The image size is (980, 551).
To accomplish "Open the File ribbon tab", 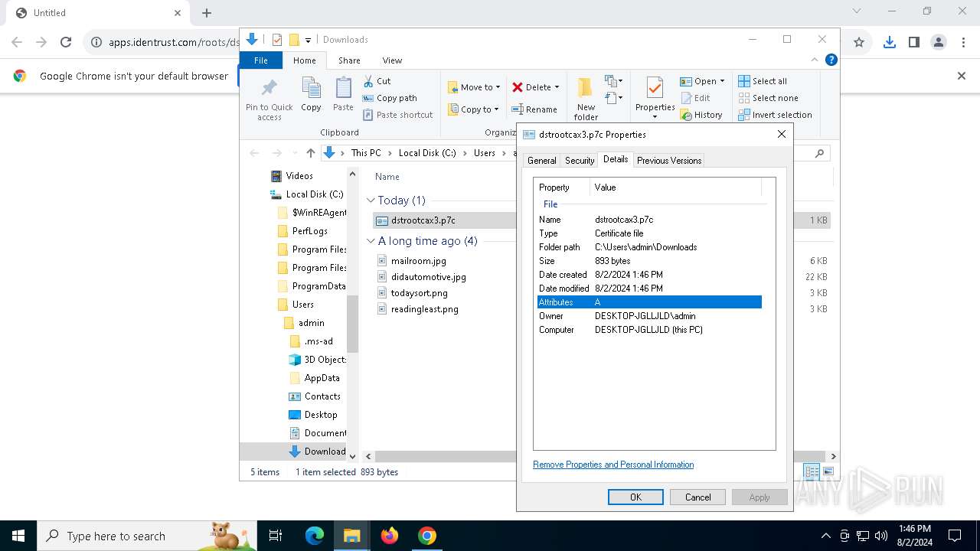I will (x=261, y=60).
